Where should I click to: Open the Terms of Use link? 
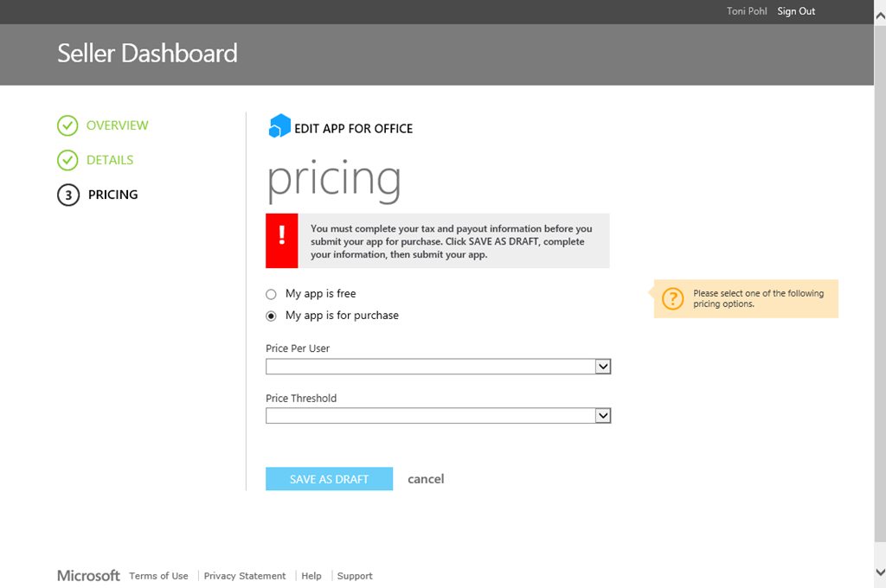pyautogui.click(x=158, y=576)
